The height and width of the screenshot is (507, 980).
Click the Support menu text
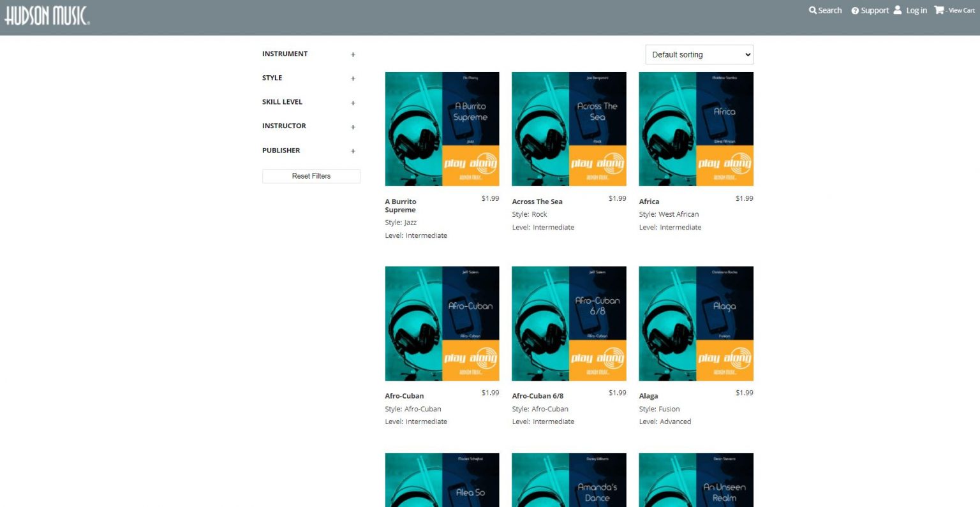pyautogui.click(x=875, y=11)
